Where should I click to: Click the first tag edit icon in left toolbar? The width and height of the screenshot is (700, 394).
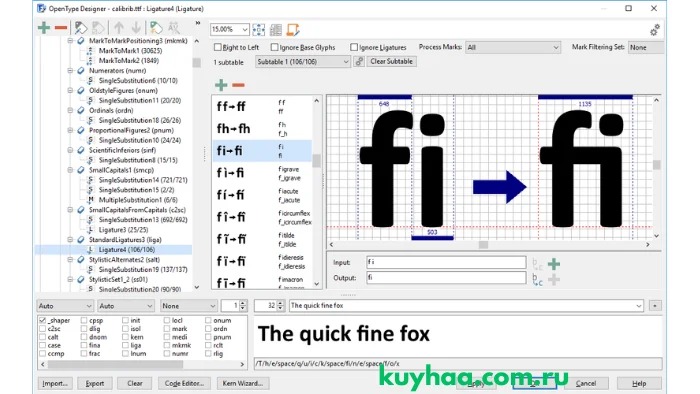coord(81,28)
